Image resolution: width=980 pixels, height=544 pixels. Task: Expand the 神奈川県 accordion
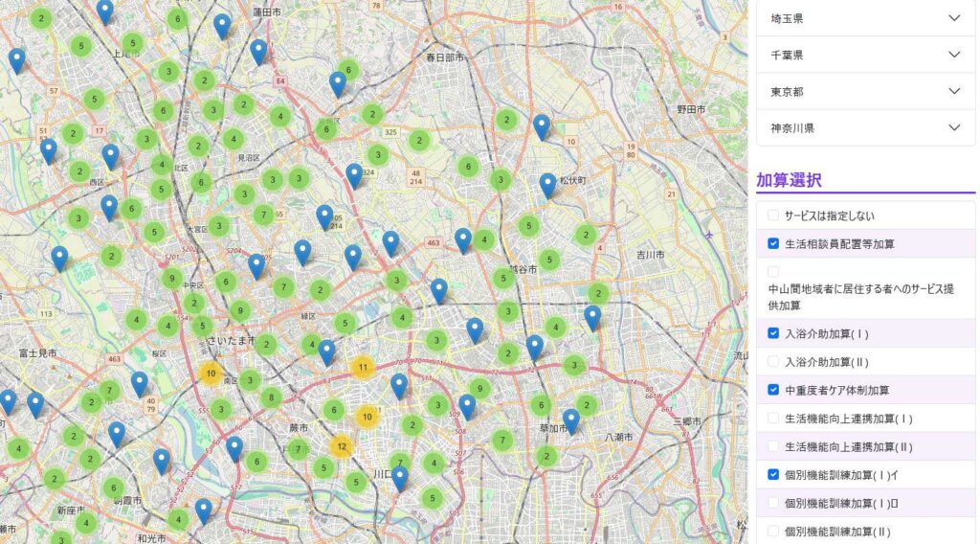click(953, 127)
